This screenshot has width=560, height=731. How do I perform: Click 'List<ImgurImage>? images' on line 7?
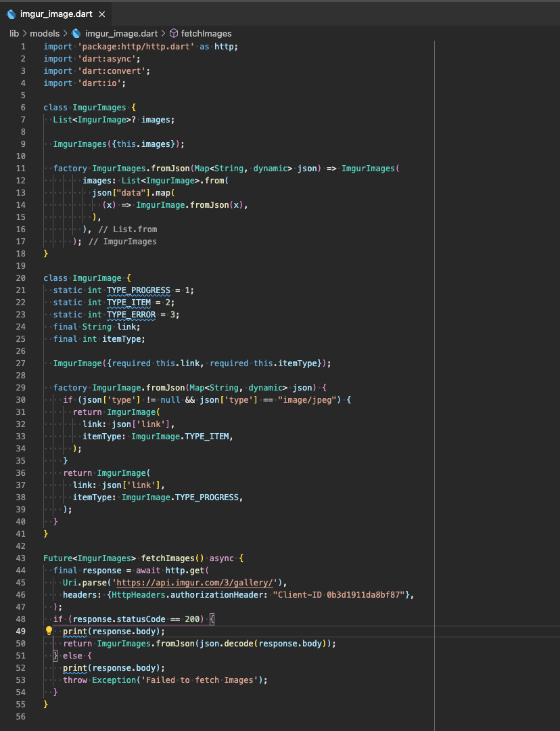coord(112,119)
